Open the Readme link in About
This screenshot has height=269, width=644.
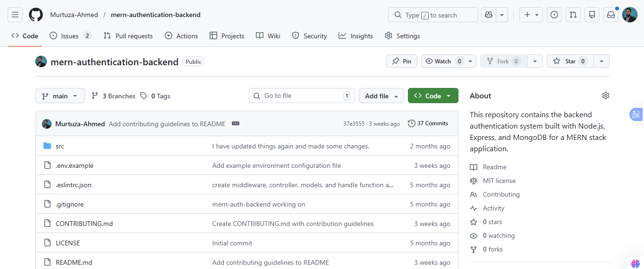pyautogui.click(x=488, y=167)
